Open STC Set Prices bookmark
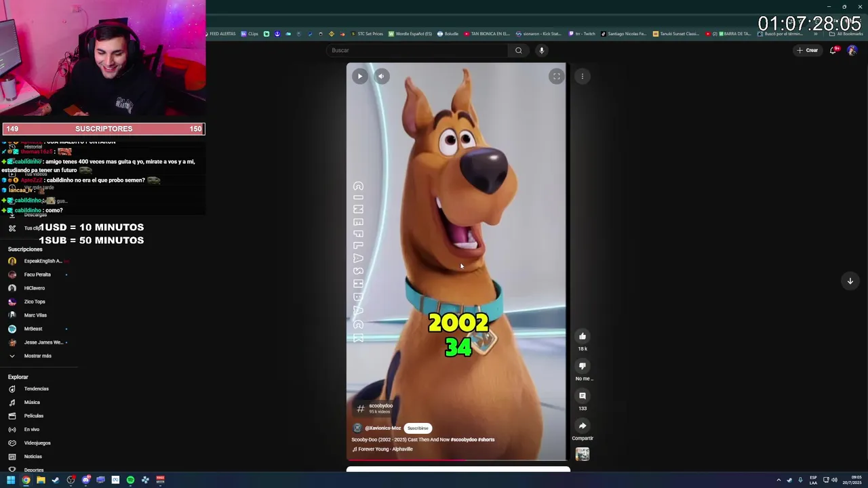 pyautogui.click(x=367, y=34)
